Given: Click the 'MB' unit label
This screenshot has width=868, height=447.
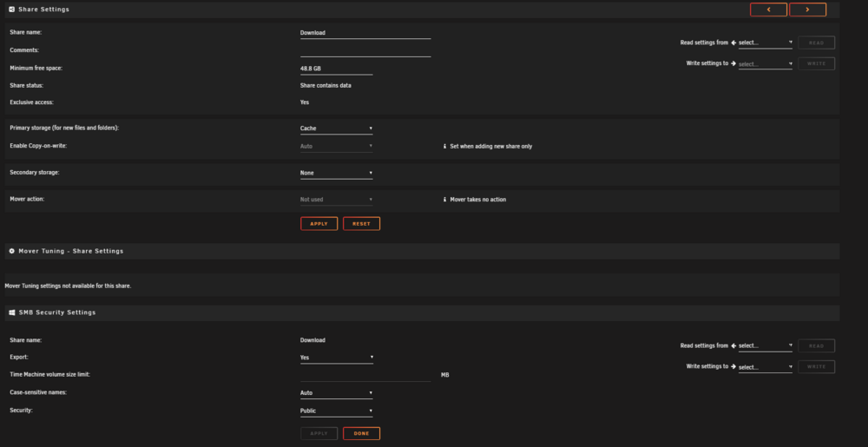Looking at the screenshot, I should [x=444, y=375].
